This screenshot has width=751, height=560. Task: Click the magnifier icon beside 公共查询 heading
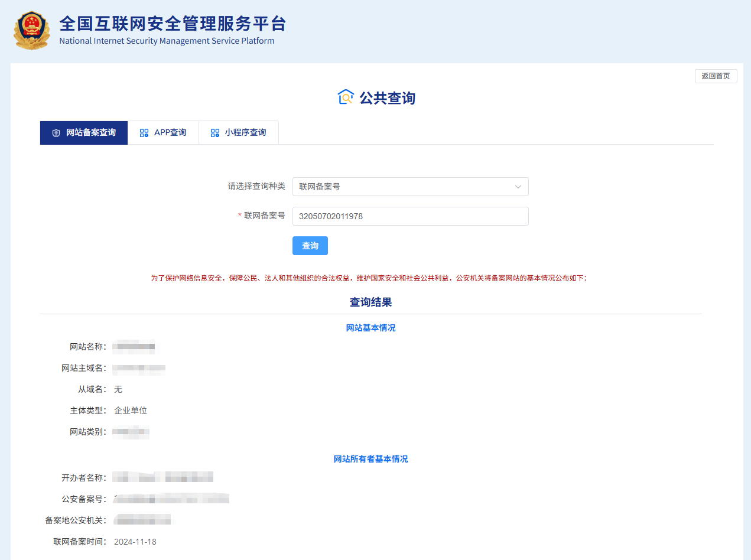[345, 97]
